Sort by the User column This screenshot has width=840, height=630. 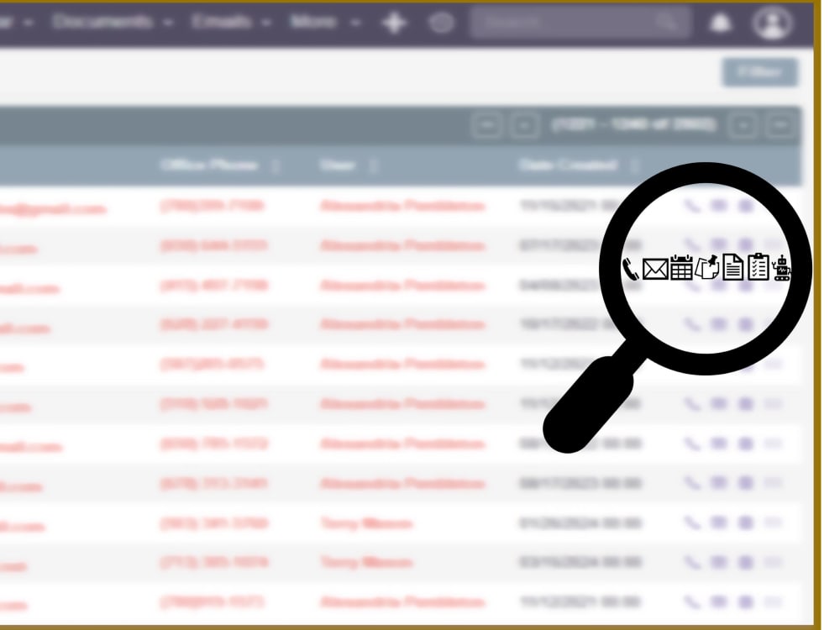[337, 165]
